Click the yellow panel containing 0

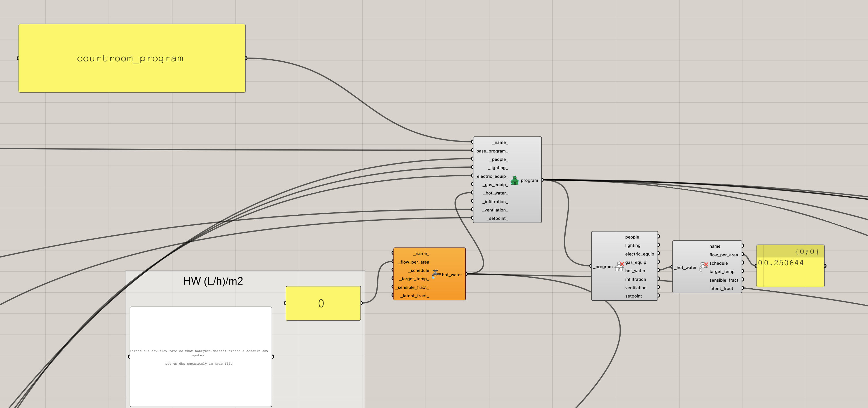coord(323,303)
